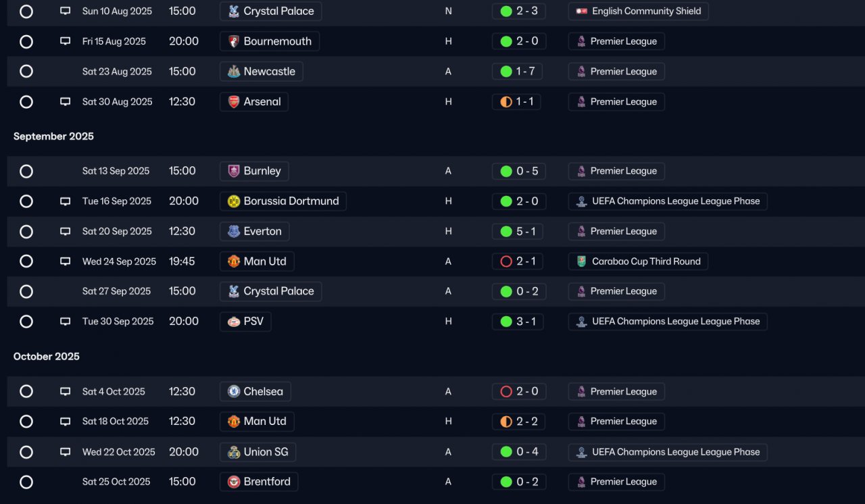Click the September 2025 month header

tap(53, 136)
